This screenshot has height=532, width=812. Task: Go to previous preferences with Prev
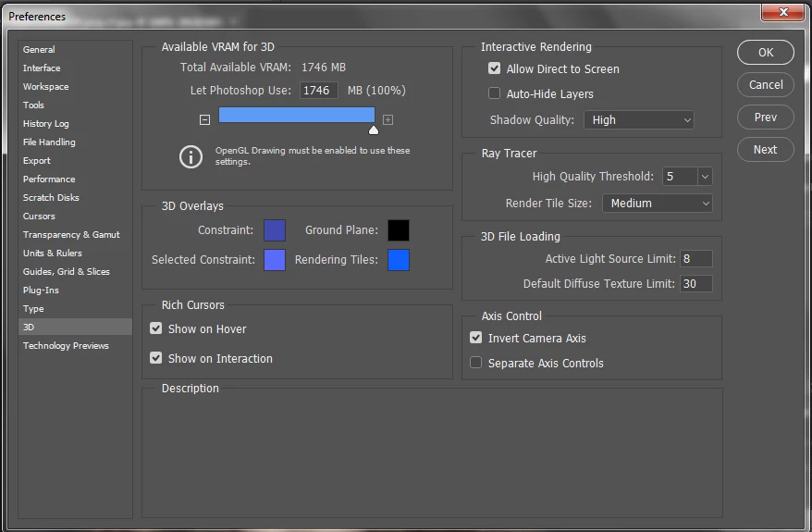[x=766, y=118]
